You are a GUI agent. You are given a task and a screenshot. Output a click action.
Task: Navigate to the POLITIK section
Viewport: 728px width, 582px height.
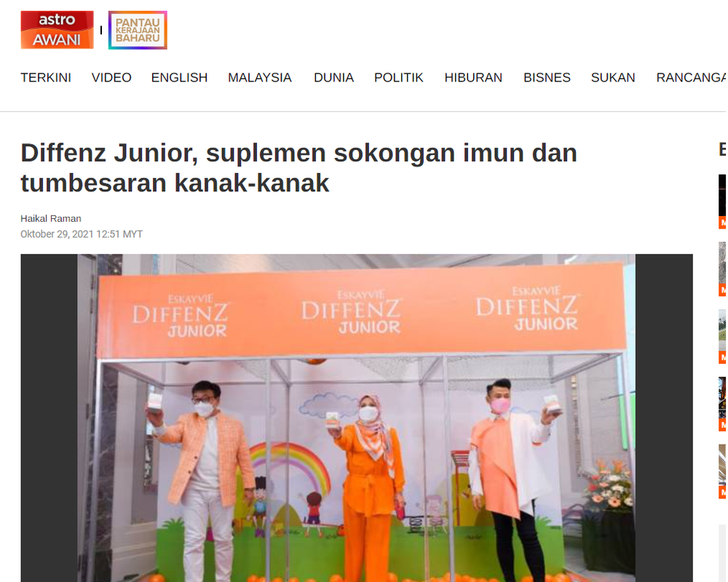pos(399,78)
